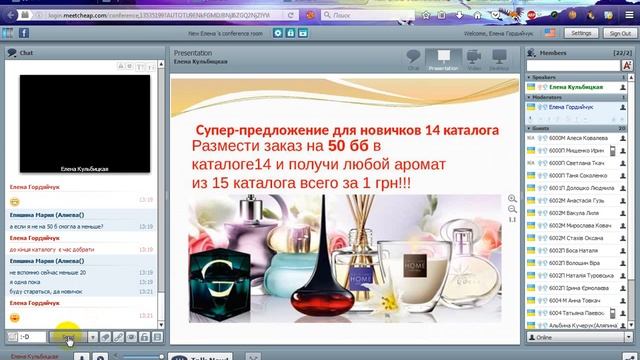Click the microphone button in bottom bar

pos(82,357)
